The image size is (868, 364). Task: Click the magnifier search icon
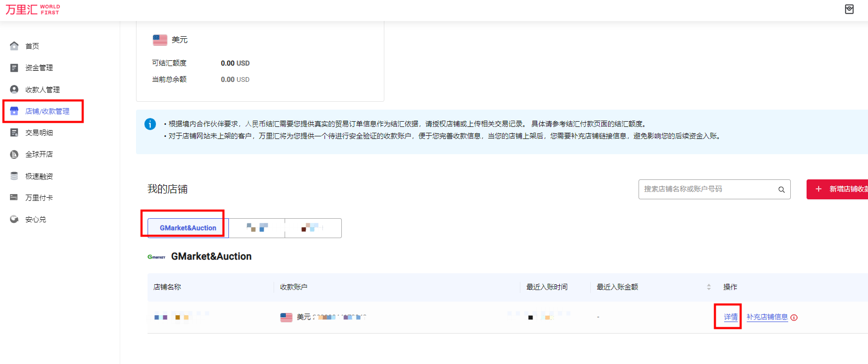(x=781, y=190)
